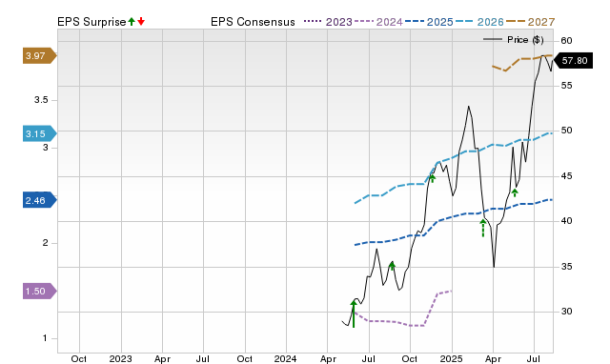Click the 2025 x-axis label
The width and height of the screenshot is (610, 364).
tap(451, 358)
